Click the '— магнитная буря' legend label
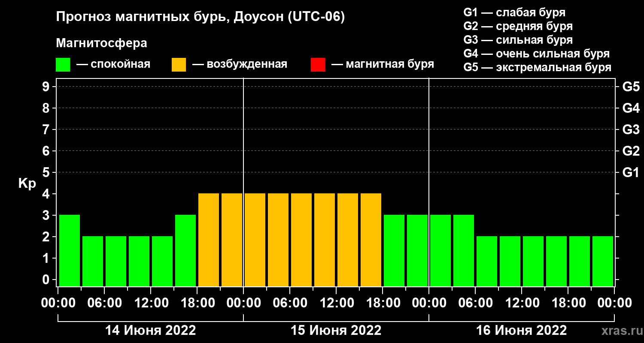644x343 pixels. coord(383,64)
